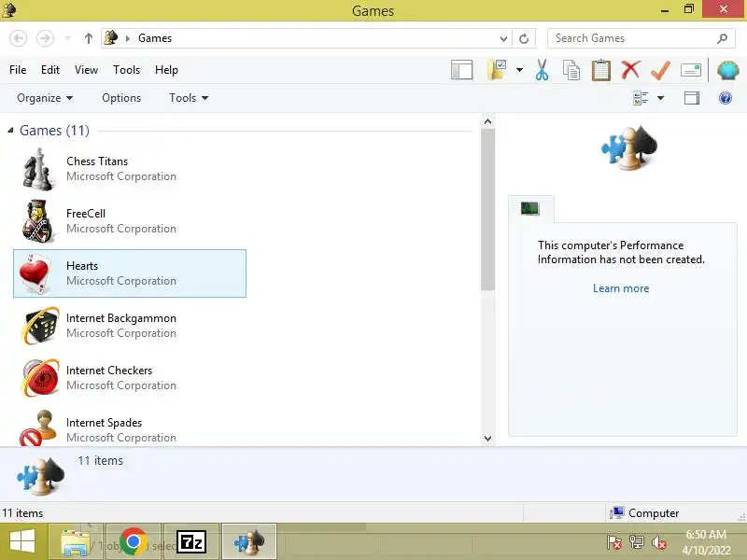747x560 pixels.
Task: Refresh the Games folder
Action: (x=524, y=38)
